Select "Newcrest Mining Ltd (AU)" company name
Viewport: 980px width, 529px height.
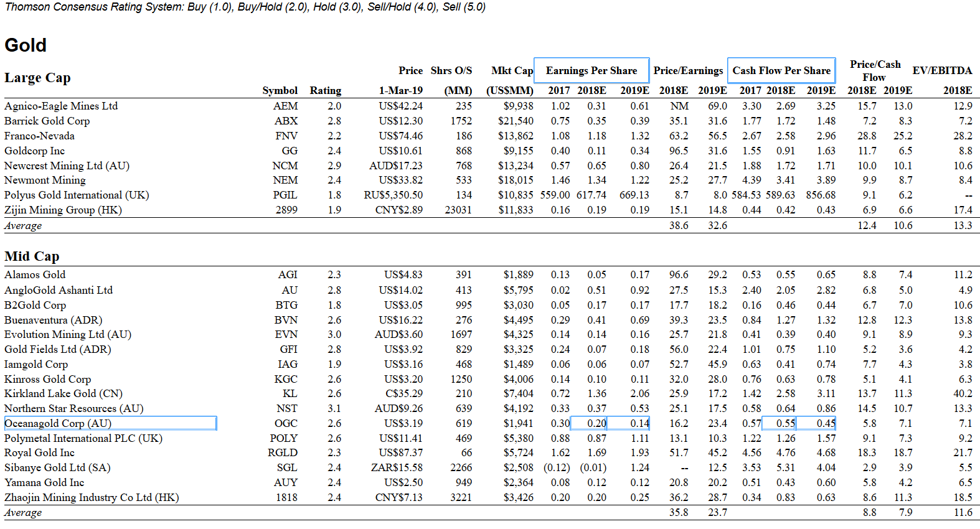(x=67, y=166)
